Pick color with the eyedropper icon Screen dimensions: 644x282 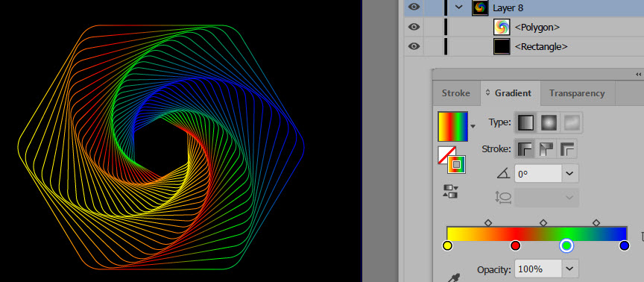(x=455, y=278)
